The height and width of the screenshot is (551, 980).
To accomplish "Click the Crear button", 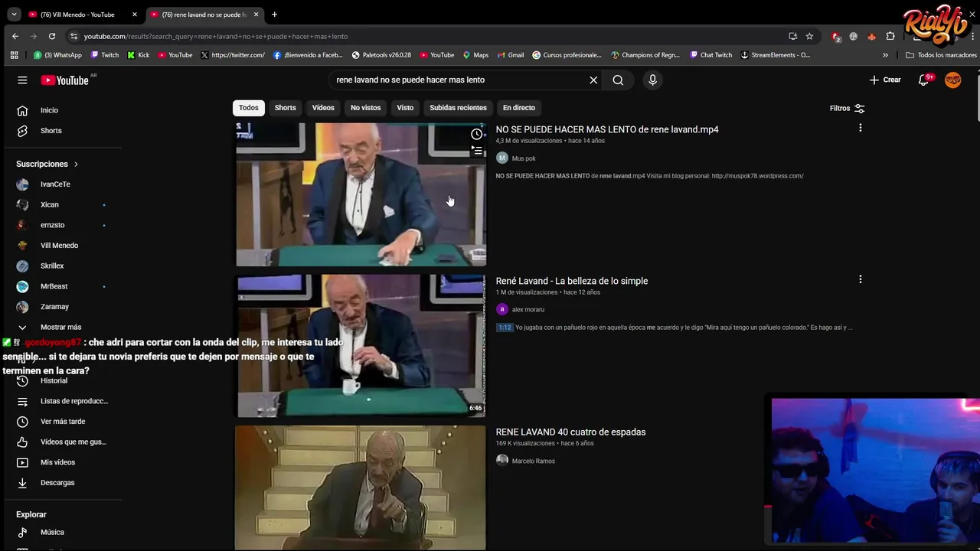I will click(x=885, y=80).
